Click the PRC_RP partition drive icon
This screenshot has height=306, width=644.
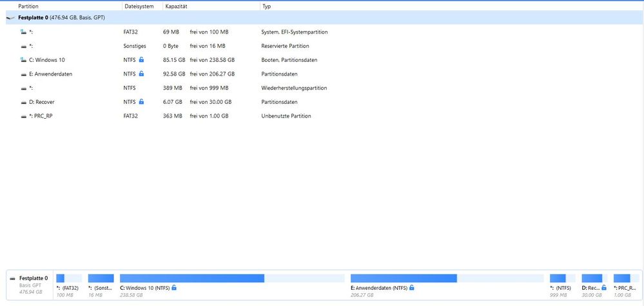[24, 116]
